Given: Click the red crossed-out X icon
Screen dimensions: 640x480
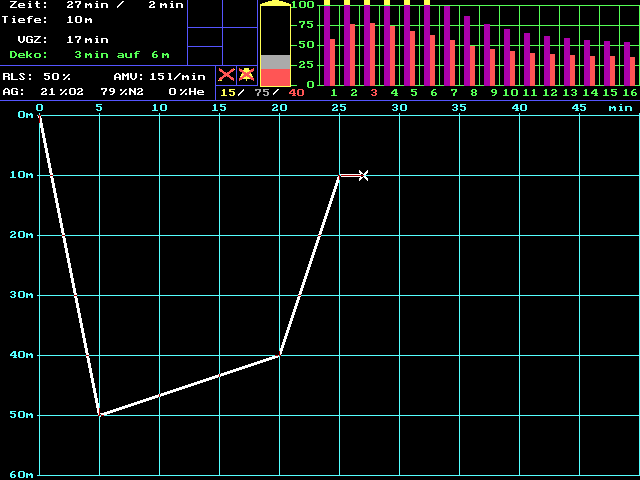Looking at the screenshot, I should coord(227,75).
